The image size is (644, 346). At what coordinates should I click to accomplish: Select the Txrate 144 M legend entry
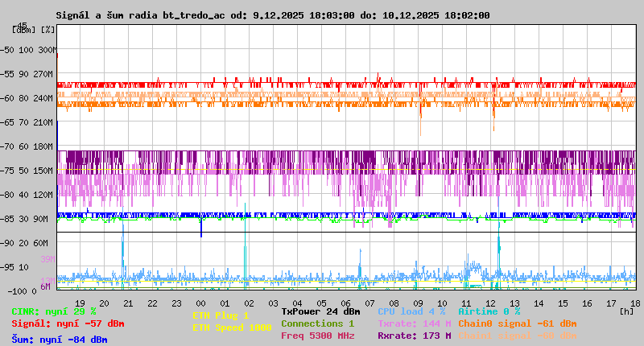click(414, 323)
